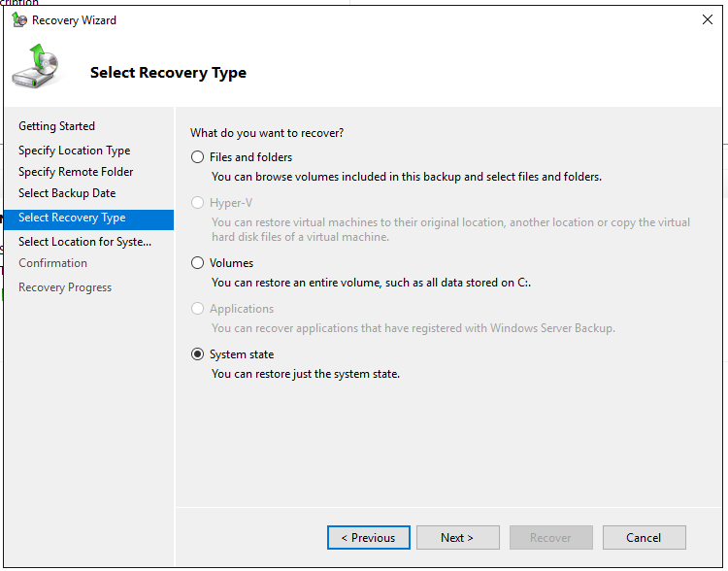Cancel the recovery wizard
728x571 pixels.
point(644,538)
